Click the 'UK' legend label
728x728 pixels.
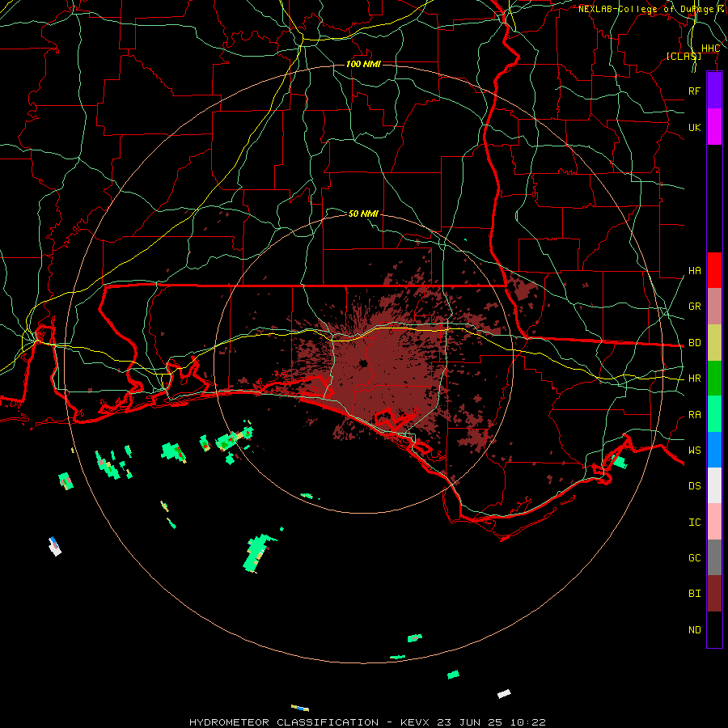tap(694, 127)
